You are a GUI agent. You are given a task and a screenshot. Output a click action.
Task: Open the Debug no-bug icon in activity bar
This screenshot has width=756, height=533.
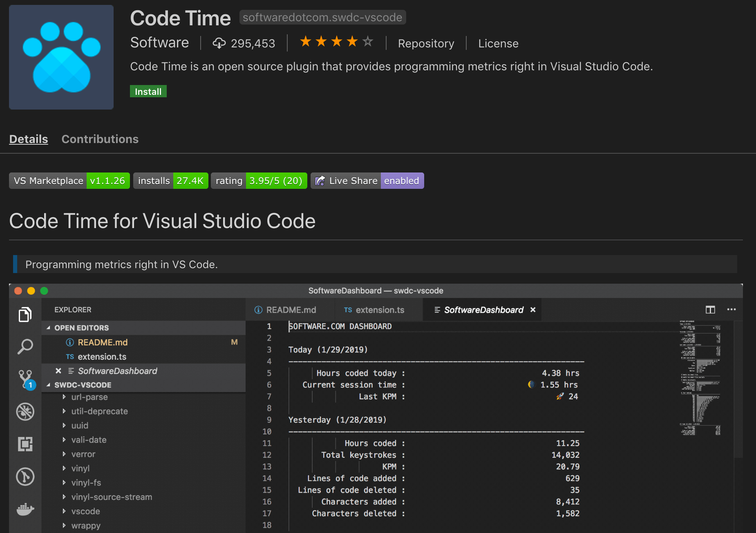click(x=25, y=412)
